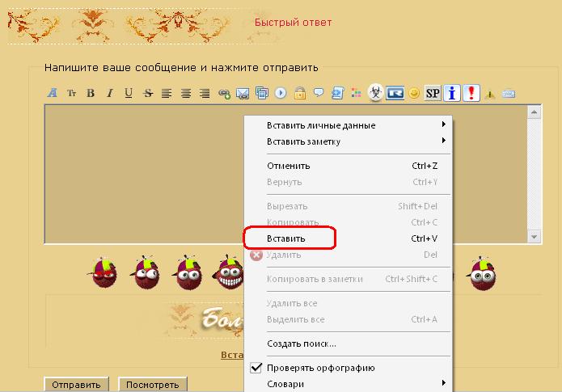Image resolution: width=562 pixels, height=392 pixels.
Task: Apply italic formatting from the toolbar
Action: (x=110, y=93)
